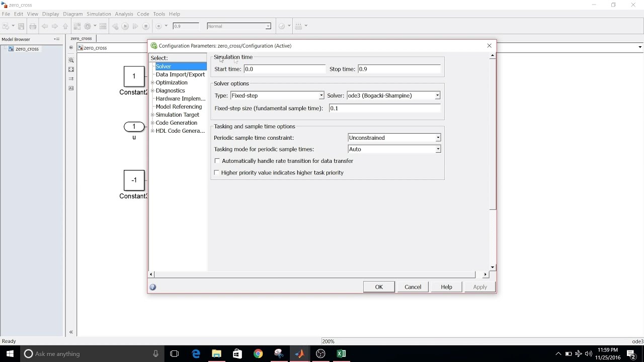Select Data Import/Export in the tree
The width and height of the screenshot is (644, 362).
180,74
